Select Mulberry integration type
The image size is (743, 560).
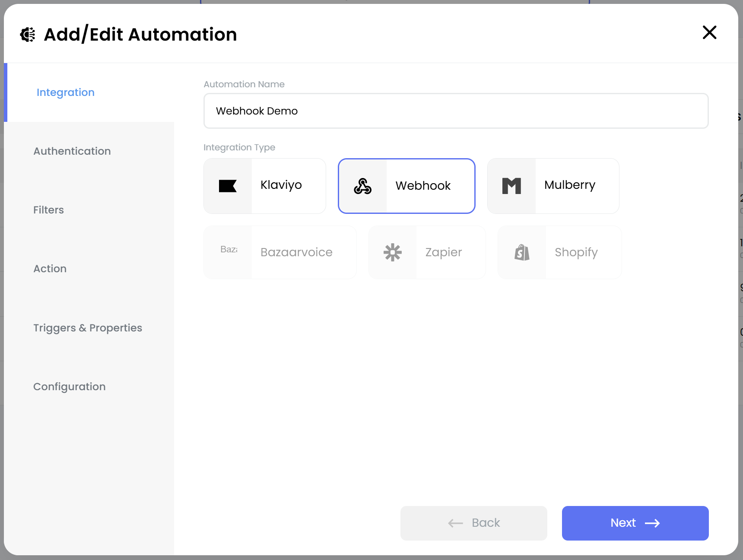tap(553, 186)
